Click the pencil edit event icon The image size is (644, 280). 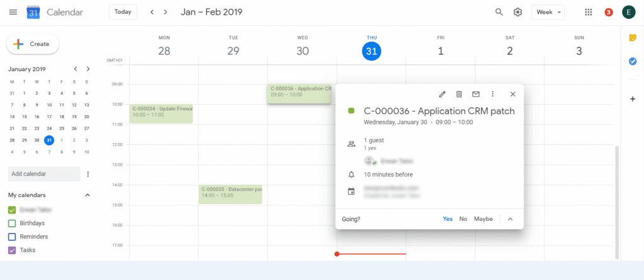442,94
